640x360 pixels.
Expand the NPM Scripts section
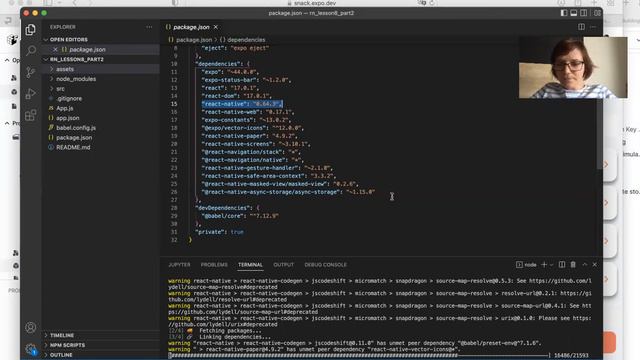(67, 345)
